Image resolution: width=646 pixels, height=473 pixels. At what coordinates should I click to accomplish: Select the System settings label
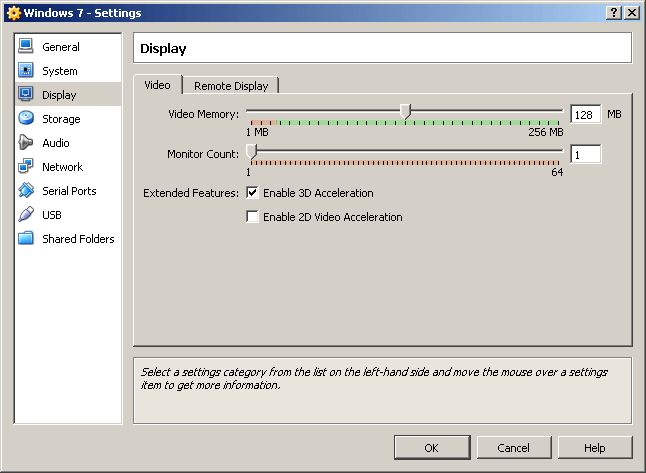pos(60,71)
